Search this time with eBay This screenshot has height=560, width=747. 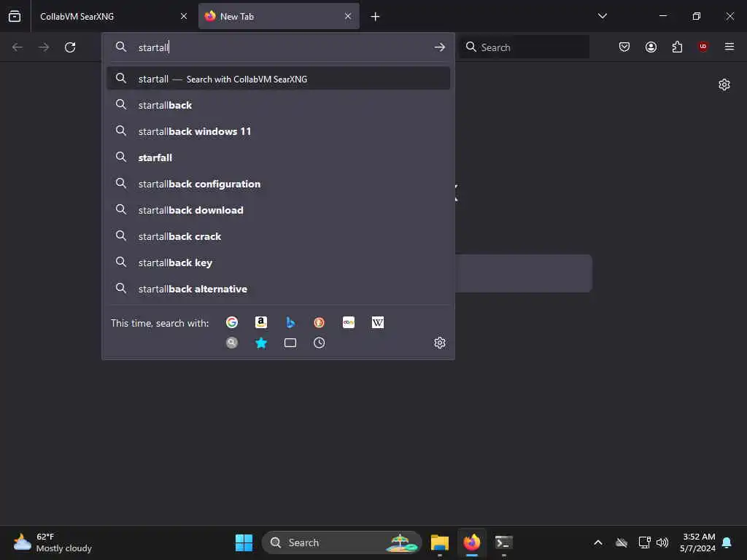coord(349,322)
